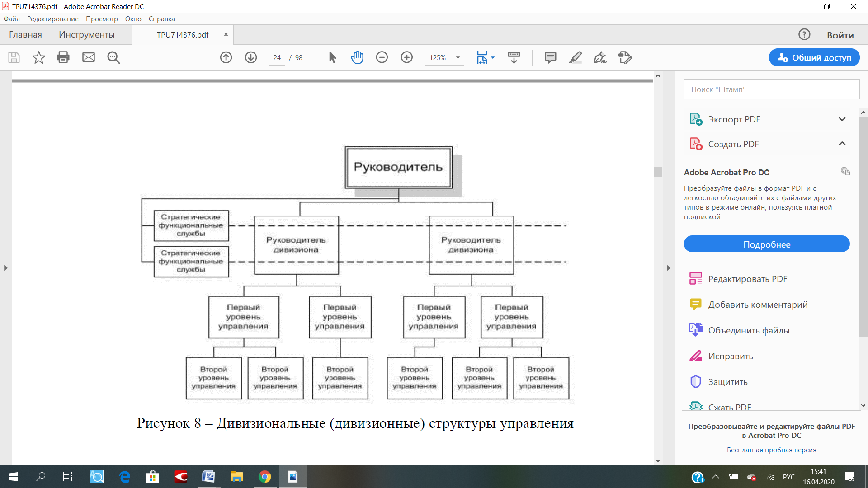Open the fit page options dropdown arrow
The height and width of the screenshot is (488, 868).
pos(493,57)
